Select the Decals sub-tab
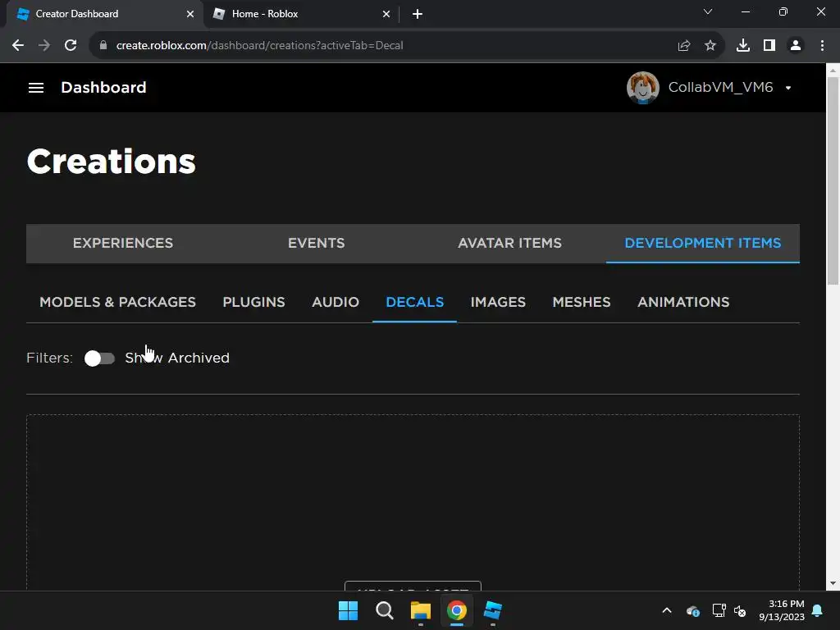This screenshot has height=630, width=840. pyautogui.click(x=414, y=302)
